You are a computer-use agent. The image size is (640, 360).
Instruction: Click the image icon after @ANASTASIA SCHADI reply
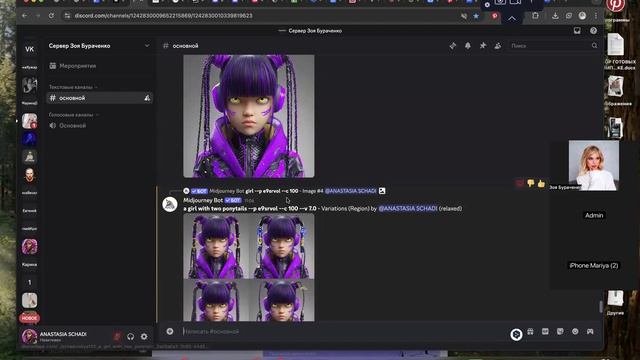tap(382, 191)
